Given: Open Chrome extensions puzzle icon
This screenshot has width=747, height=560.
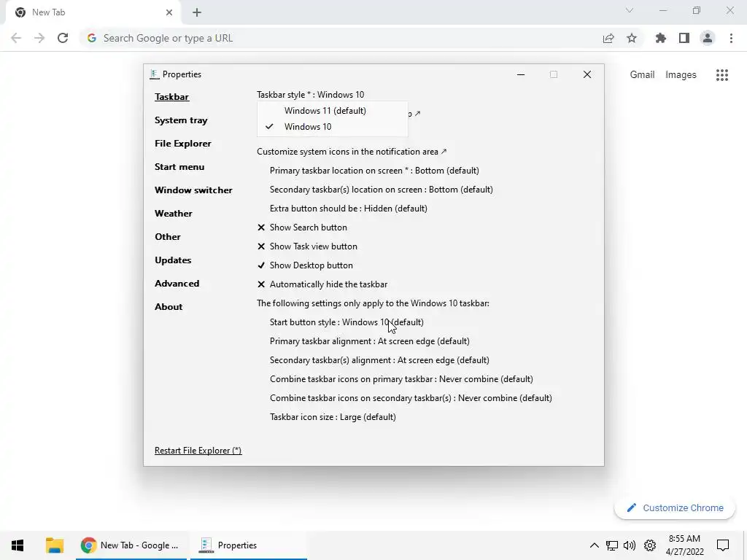Looking at the screenshot, I should (x=661, y=38).
